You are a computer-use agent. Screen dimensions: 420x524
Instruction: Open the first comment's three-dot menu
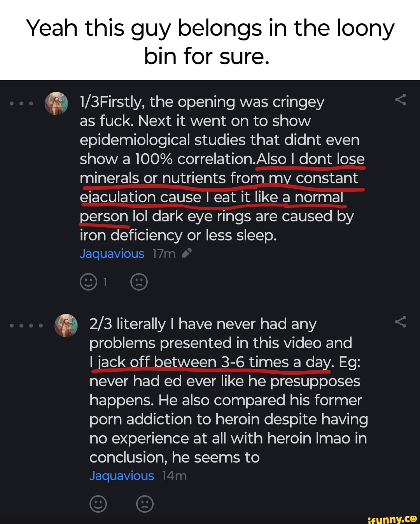click(22, 104)
